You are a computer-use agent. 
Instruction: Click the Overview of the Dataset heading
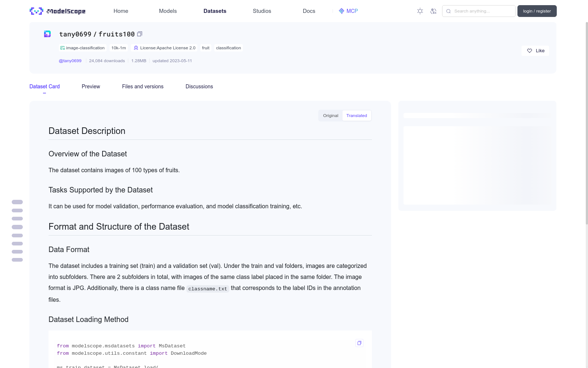pyautogui.click(x=87, y=154)
